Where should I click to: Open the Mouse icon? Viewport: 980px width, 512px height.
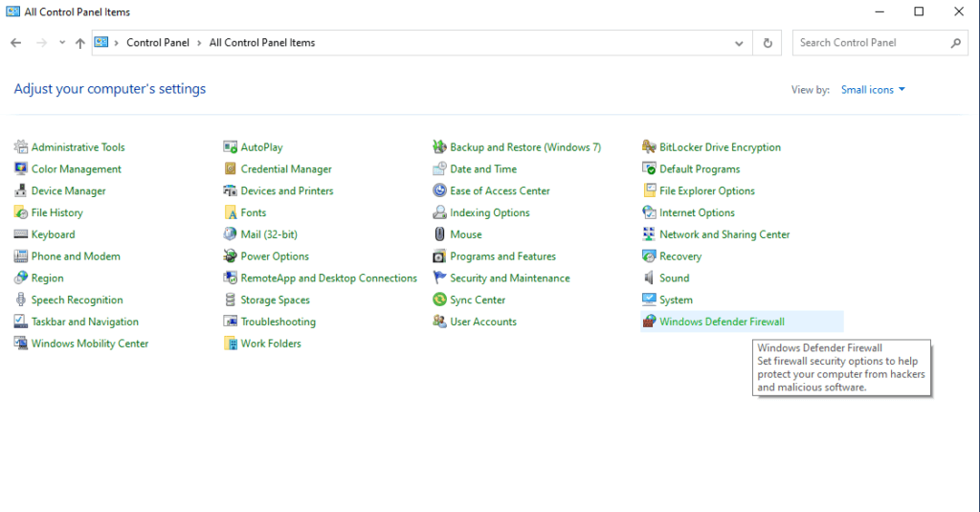coord(439,234)
